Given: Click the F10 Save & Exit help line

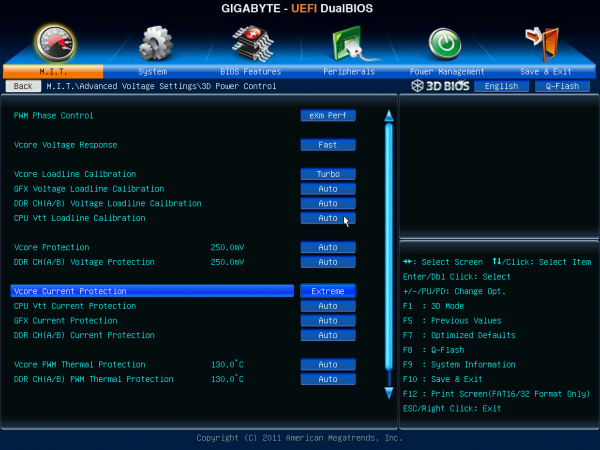Looking at the screenshot, I should pos(443,379).
